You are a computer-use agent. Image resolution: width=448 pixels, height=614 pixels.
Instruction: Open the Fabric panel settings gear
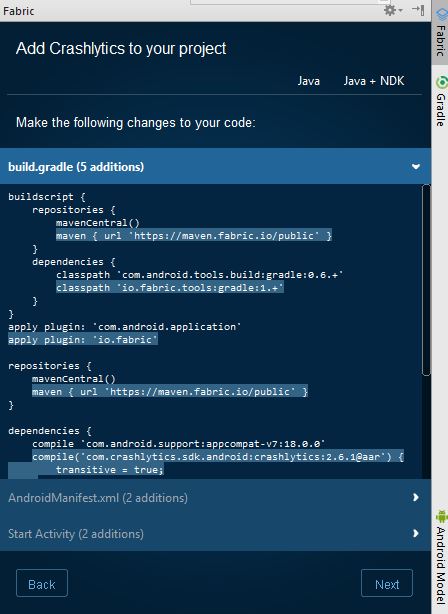pos(393,10)
